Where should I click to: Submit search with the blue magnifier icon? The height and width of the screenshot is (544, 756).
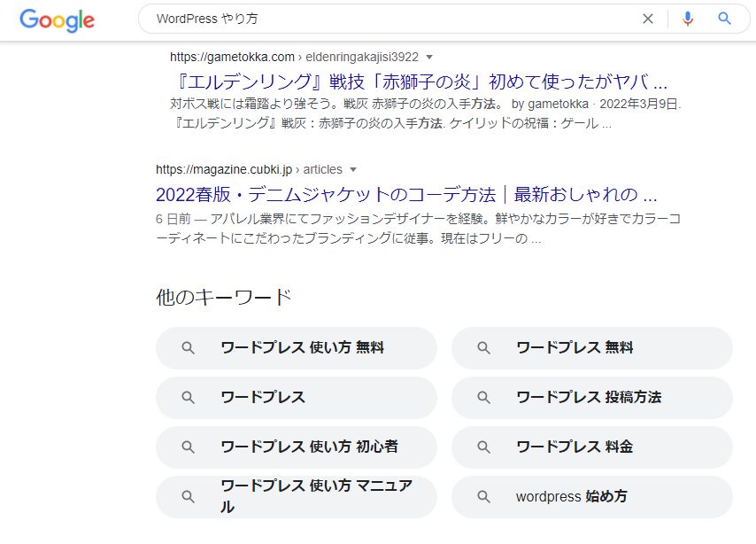[724, 19]
